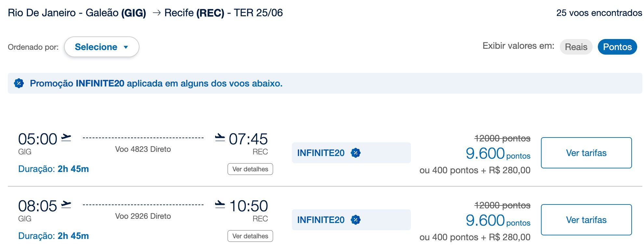The image size is (644, 250).
Task: Switch price display to Pontos
Action: coord(617,47)
